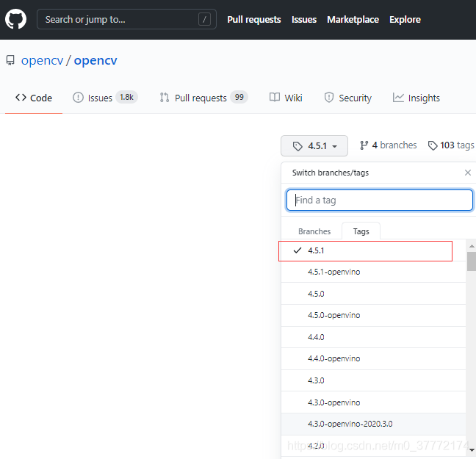
Task: Open the opencv repository name link
Action: coord(95,60)
